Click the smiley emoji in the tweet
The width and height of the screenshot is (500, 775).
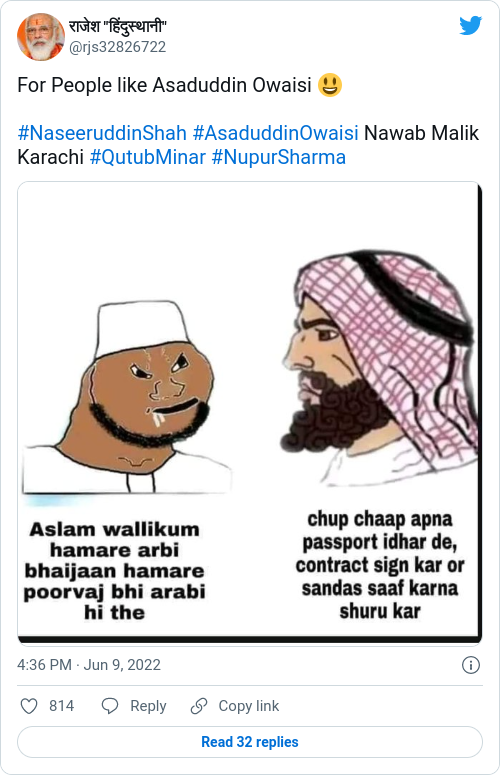pos(330,85)
